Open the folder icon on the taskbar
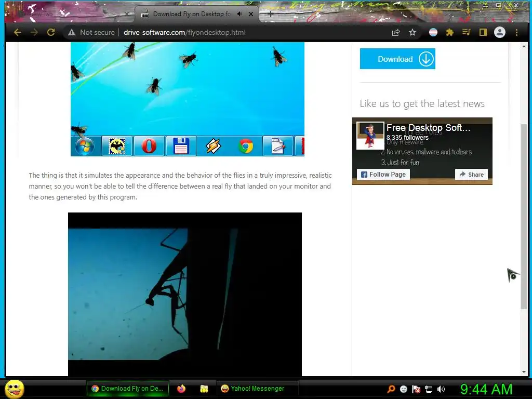The image size is (532, 399). (204, 389)
